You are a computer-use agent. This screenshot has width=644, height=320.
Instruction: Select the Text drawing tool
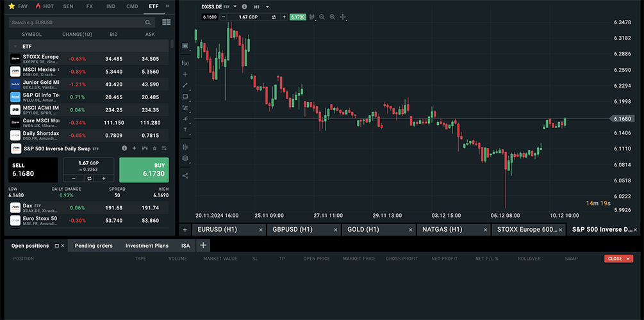(x=185, y=130)
